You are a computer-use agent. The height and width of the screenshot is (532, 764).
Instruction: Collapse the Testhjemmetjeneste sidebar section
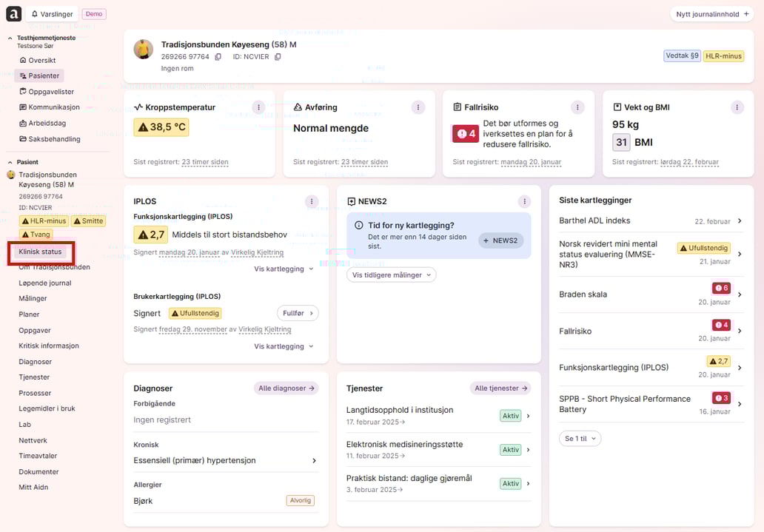10,38
